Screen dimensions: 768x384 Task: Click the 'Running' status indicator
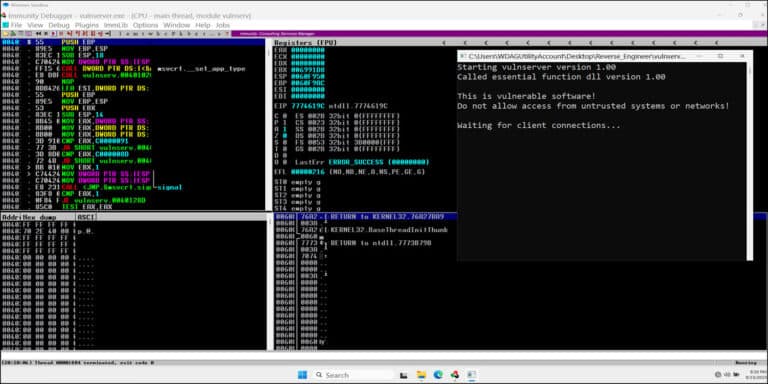(746, 363)
